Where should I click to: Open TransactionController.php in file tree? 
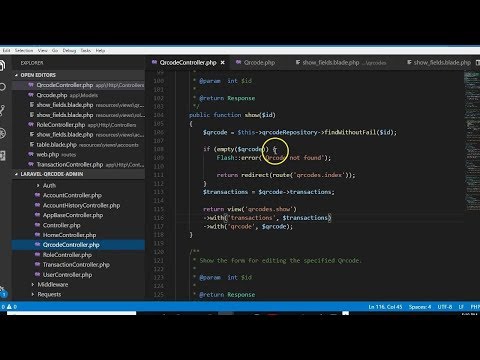[x=76, y=265]
